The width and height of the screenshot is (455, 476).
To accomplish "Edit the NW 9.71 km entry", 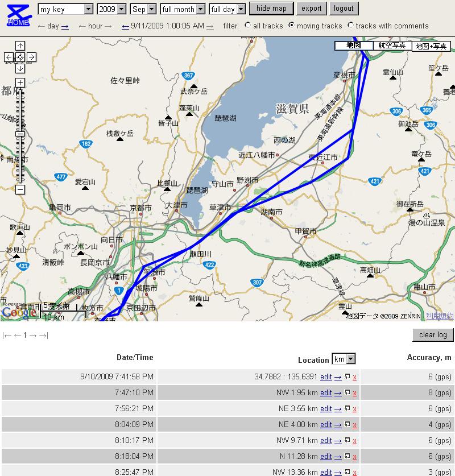I will click(326, 440).
